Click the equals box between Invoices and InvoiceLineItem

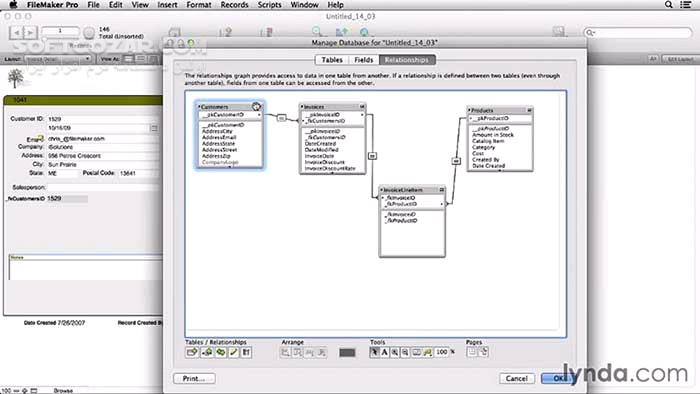[372, 156]
